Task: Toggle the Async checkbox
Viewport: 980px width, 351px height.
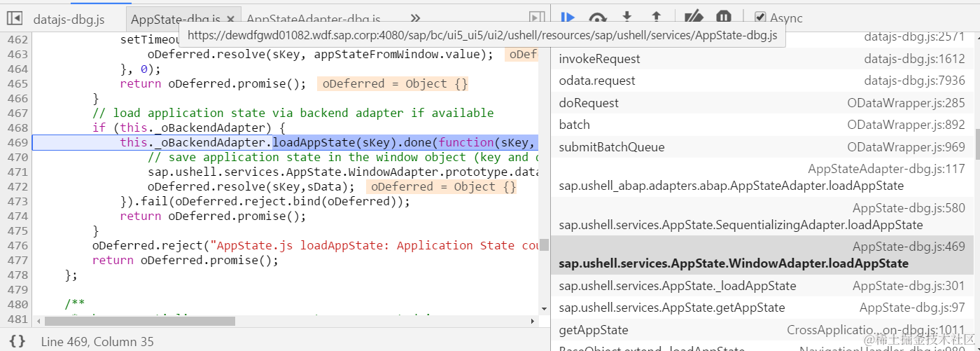Action: click(760, 18)
